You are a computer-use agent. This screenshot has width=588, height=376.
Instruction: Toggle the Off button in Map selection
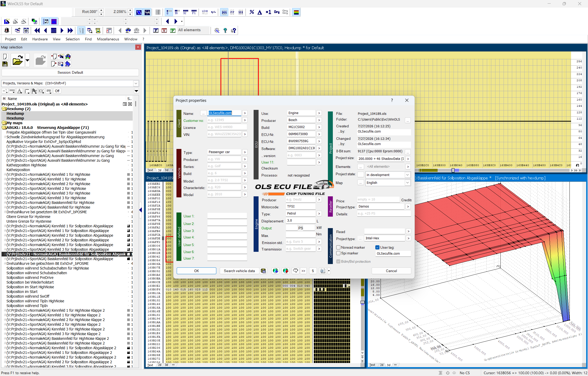pos(57,91)
